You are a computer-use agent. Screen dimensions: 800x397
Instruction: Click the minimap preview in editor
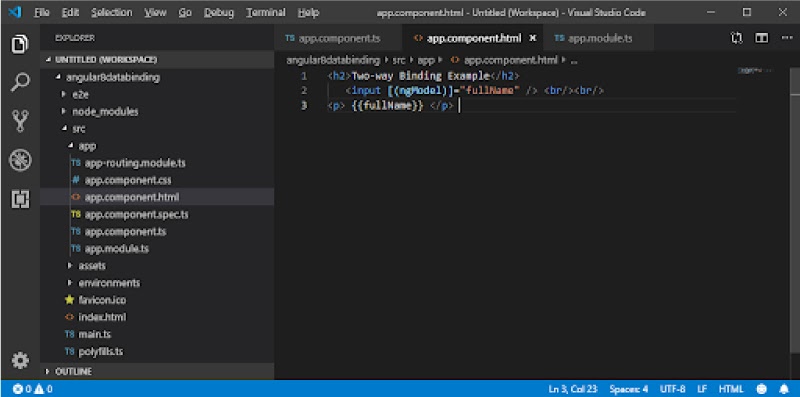point(755,71)
